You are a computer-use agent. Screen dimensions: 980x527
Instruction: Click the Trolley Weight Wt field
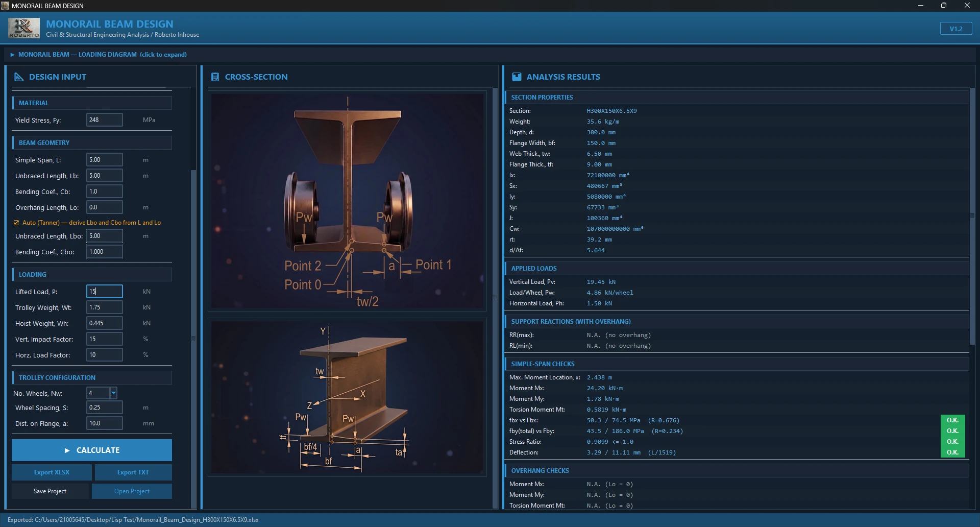click(105, 307)
